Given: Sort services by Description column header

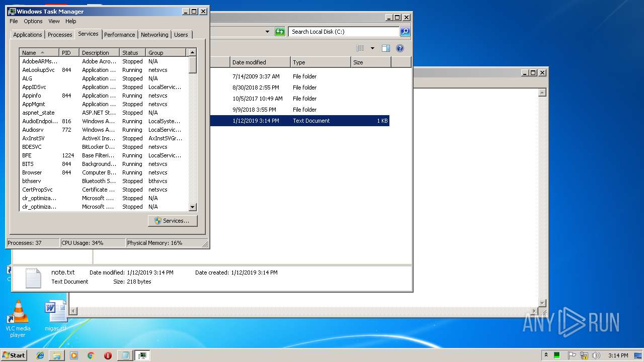Looking at the screenshot, I should pos(99,53).
